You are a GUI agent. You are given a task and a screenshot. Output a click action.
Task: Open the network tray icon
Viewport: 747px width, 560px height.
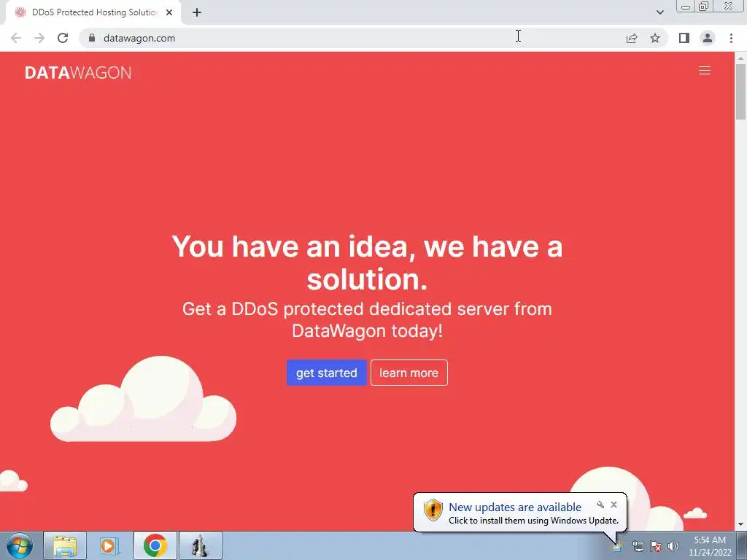(x=638, y=546)
